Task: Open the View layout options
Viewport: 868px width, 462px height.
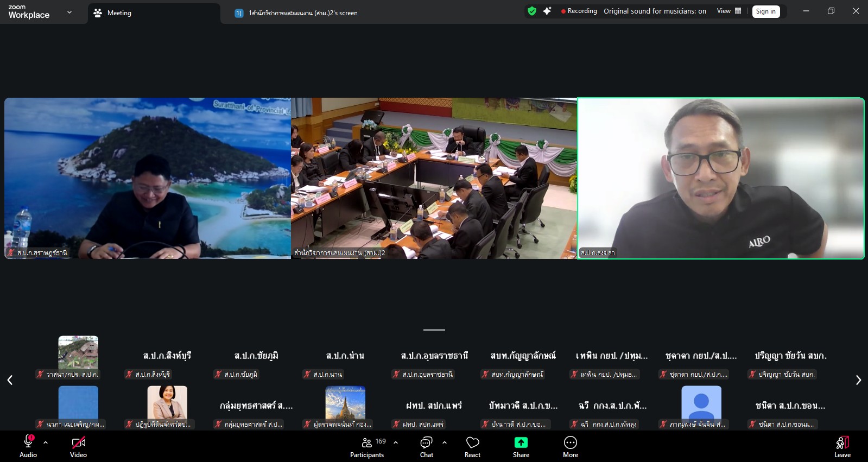Action: click(728, 11)
